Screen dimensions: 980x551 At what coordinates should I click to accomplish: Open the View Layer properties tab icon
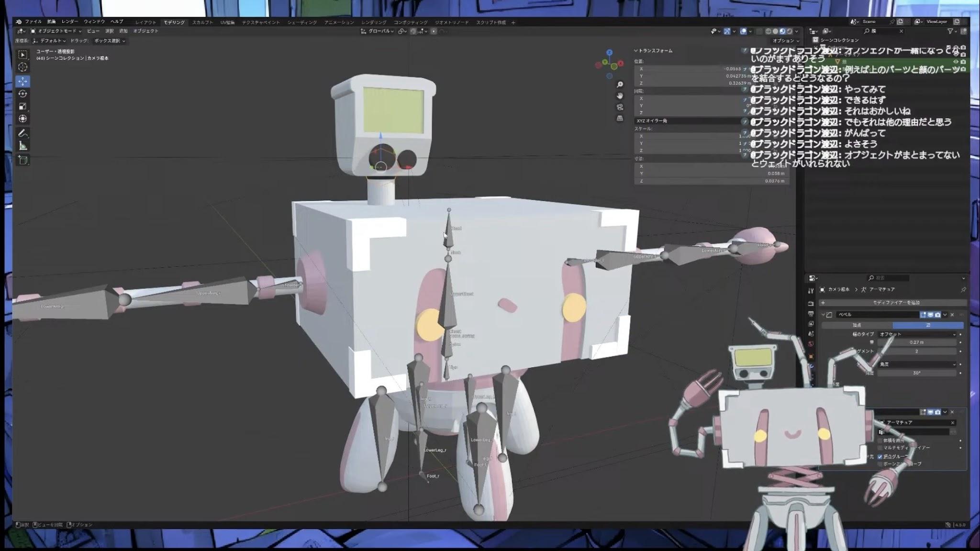pos(811,324)
